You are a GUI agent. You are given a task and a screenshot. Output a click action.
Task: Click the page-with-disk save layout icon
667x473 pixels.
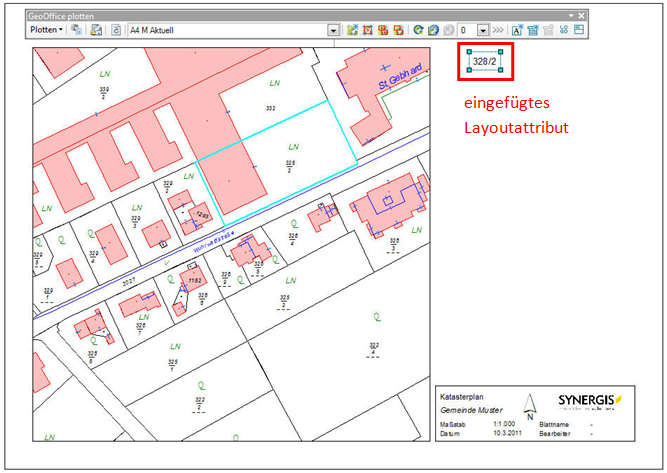[97, 30]
